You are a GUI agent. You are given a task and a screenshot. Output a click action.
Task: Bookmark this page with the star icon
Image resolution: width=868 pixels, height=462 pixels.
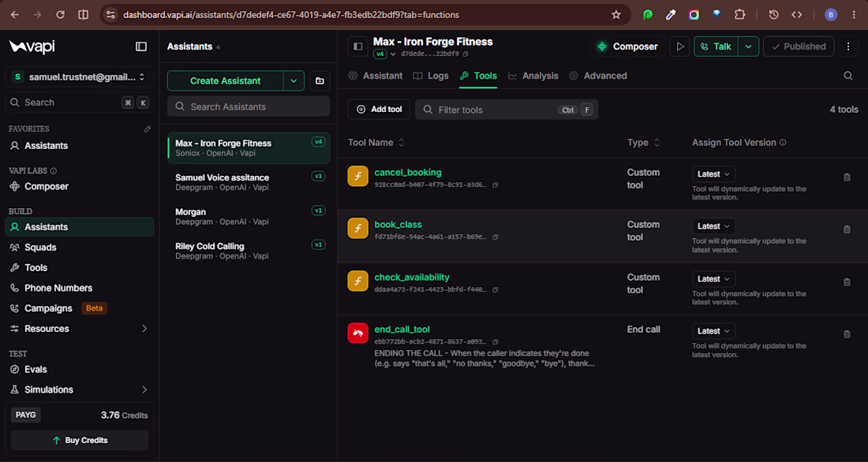click(x=616, y=15)
